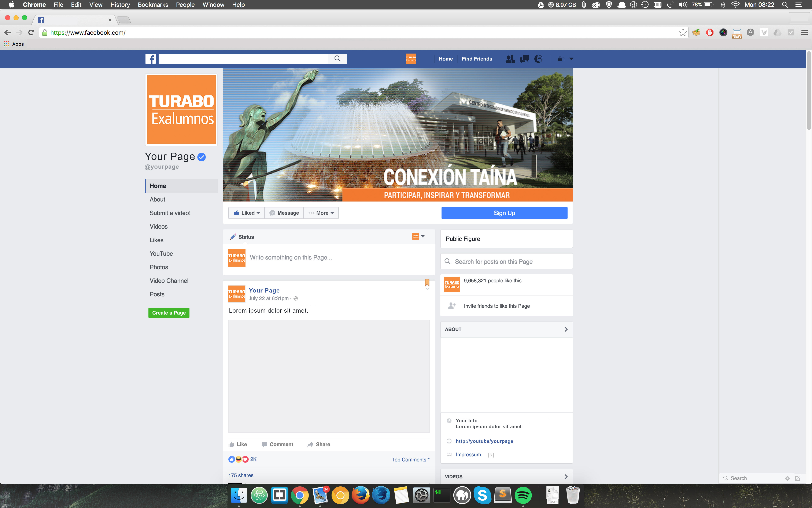
Task: Open the Bookmarks menu in menu bar
Action: [153, 5]
